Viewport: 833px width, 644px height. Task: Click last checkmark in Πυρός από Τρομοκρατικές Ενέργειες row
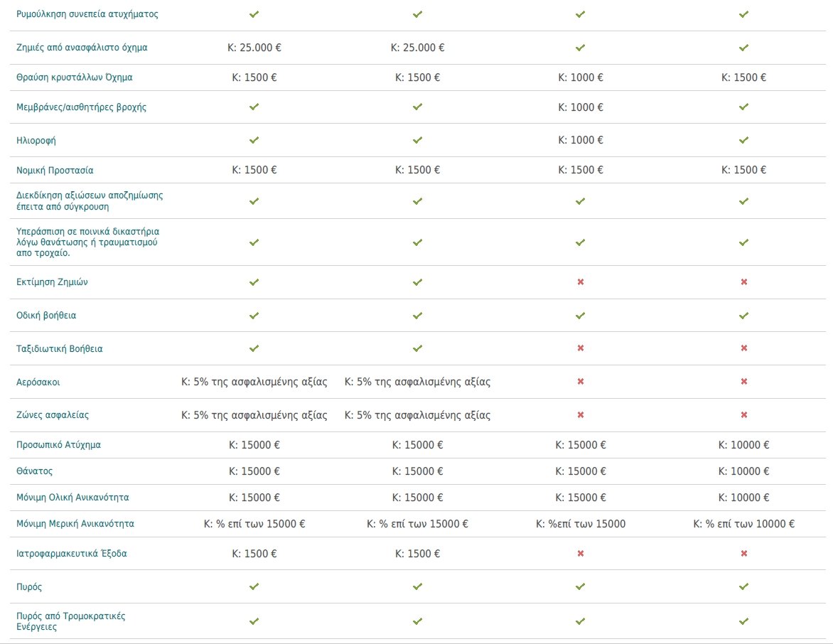[x=743, y=621]
